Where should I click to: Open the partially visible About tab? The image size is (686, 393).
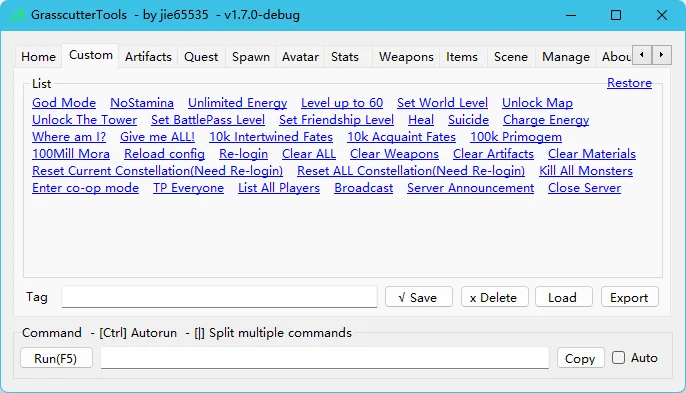pos(615,57)
